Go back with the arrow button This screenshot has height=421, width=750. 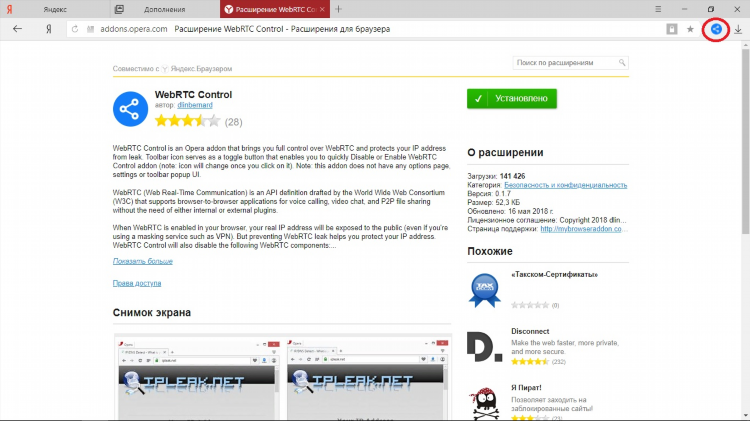(x=17, y=29)
